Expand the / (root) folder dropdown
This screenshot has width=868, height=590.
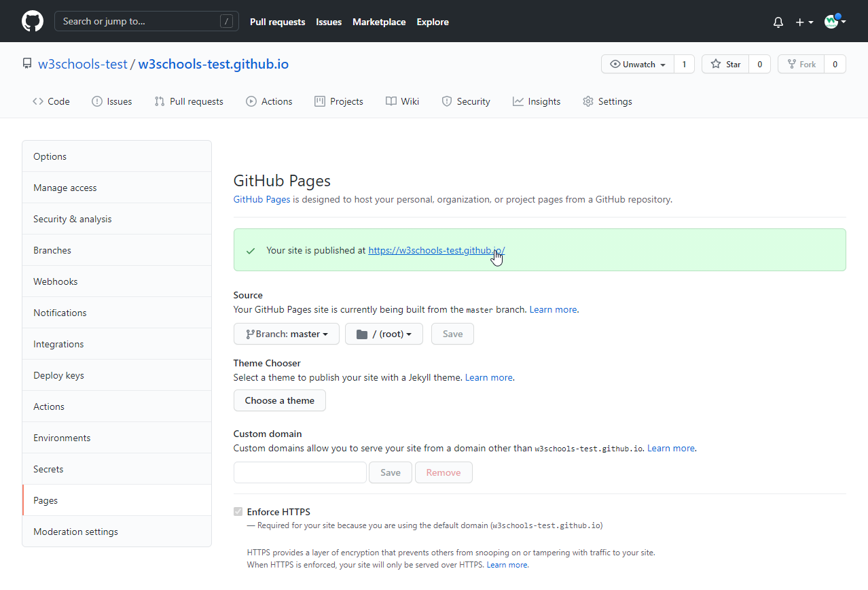click(384, 334)
